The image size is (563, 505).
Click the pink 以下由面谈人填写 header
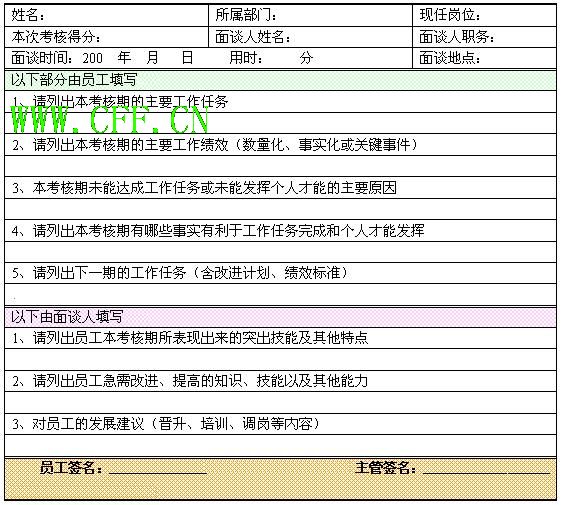(280, 317)
